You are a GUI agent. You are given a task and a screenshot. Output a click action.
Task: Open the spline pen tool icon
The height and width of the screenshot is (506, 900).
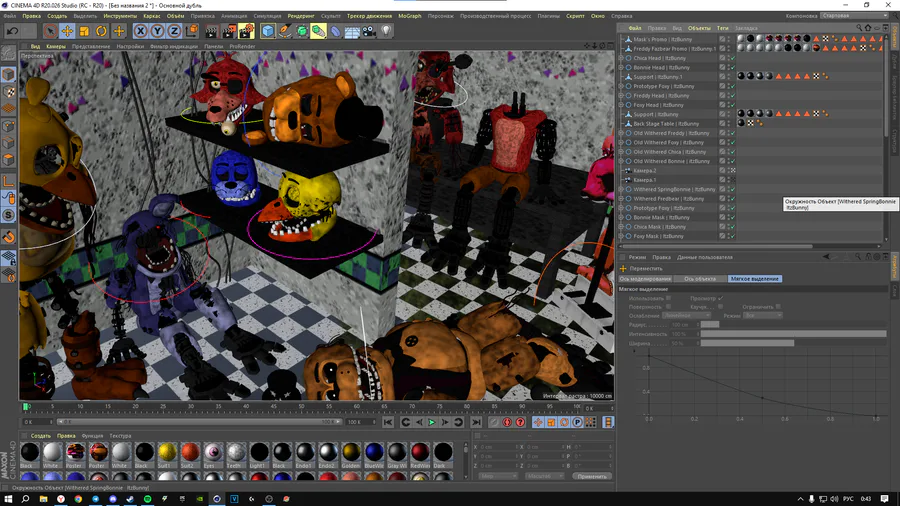[285, 31]
